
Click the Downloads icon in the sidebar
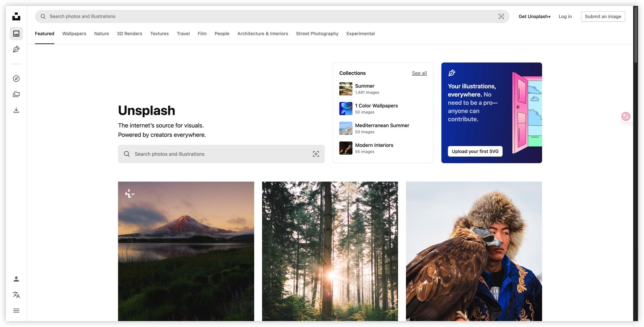coord(16,110)
